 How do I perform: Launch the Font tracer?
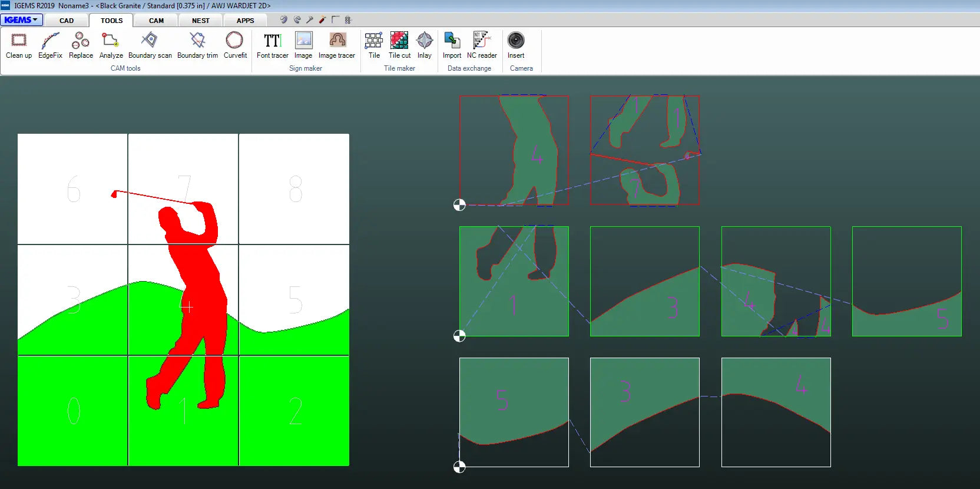tap(272, 45)
